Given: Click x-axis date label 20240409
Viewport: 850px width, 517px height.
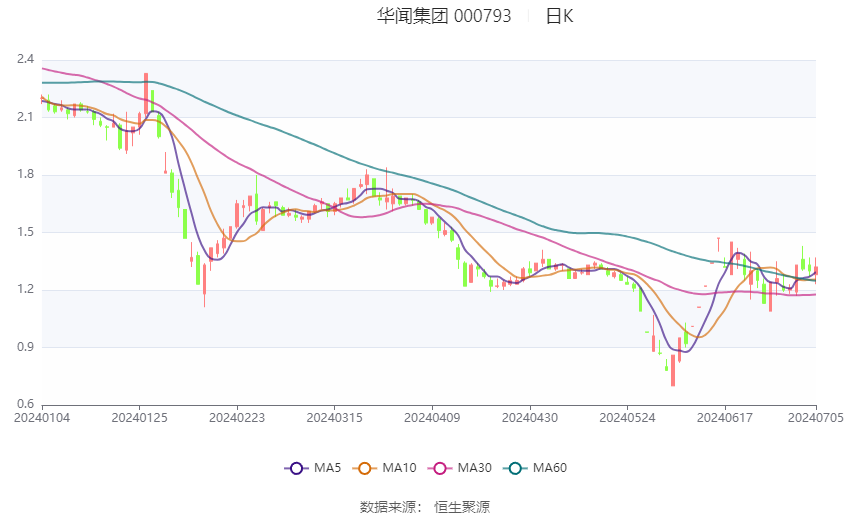Looking at the screenshot, I should [432, 418].
